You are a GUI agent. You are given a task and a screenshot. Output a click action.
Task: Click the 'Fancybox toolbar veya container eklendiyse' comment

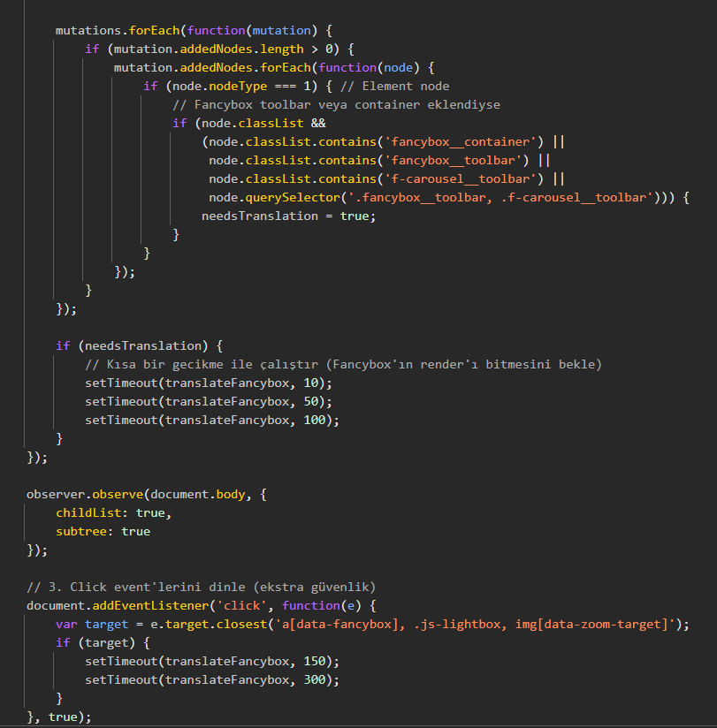pyautogui.click(x=337, y=105)
